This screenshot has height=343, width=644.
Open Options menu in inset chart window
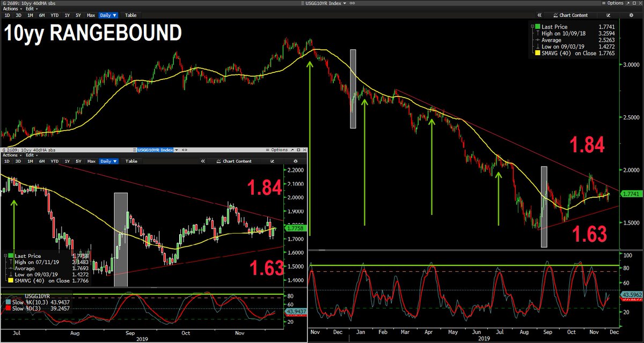[277, 150]
